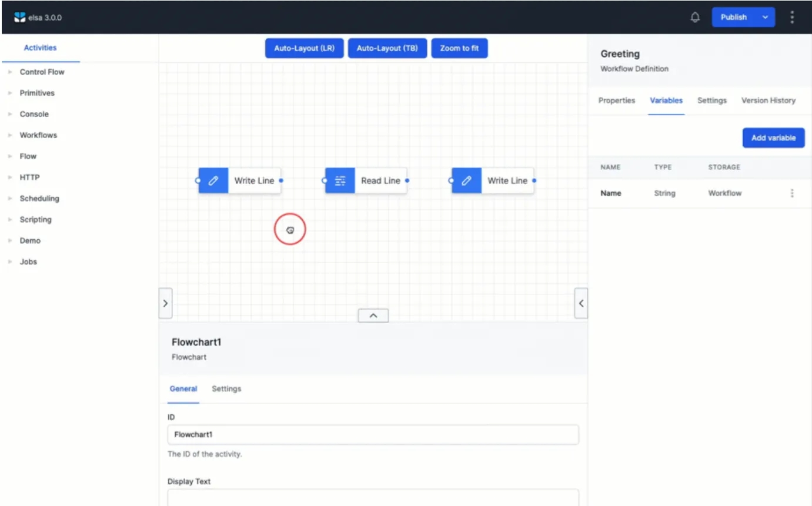Open the Publish dropdown arrow
Image resolution: width=812 pixels, height=506 pixels.
point(765,17)
